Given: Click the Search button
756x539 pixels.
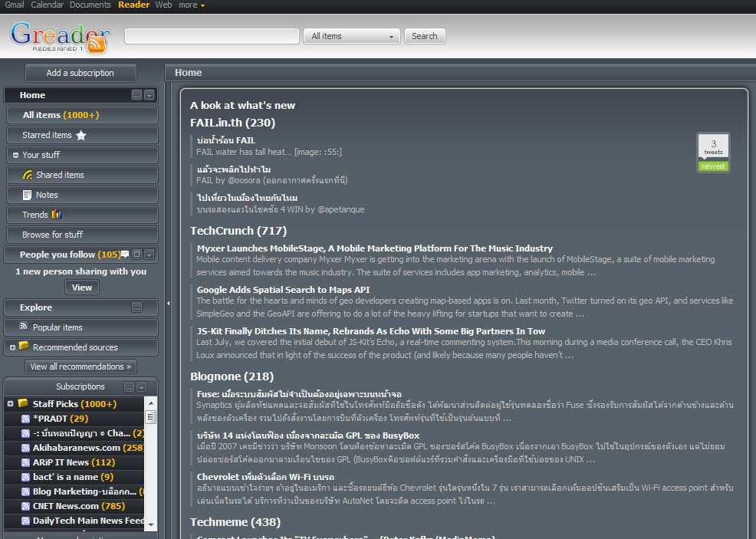Looking at the screenshot, I should click(x=425, y=36).
